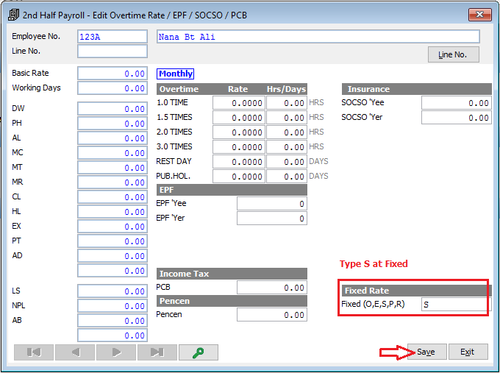The height and width of the screenshot is (373, 500).
Task: Edit the 3.0 TIMES hours field
Action: coord(286,147)
